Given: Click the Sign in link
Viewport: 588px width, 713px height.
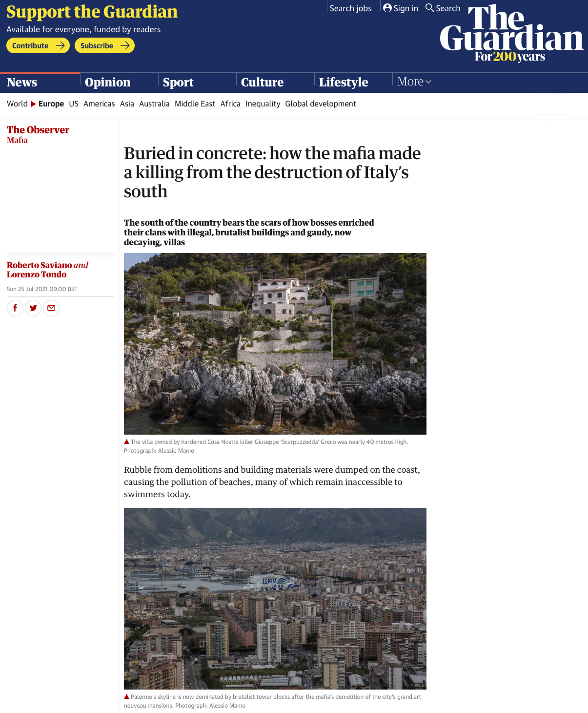Looking at the screenshot, I should pyautogui.click(x=406, y=8).
